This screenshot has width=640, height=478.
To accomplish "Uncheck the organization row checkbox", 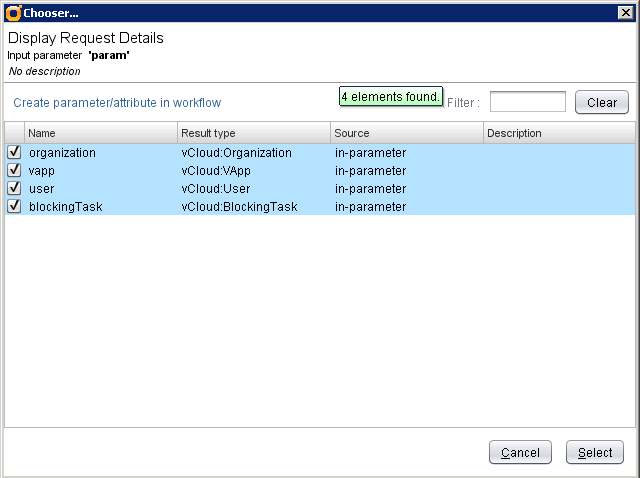I will [x=14, y=153].
